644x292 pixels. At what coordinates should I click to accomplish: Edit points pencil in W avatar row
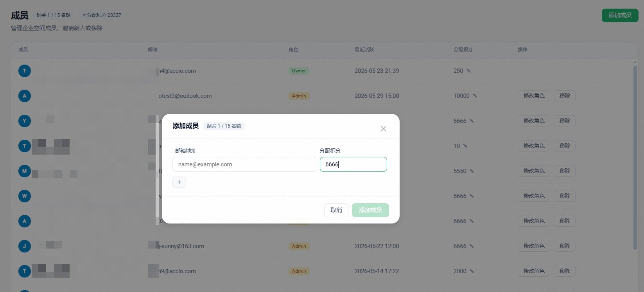[x=472, y=196]
